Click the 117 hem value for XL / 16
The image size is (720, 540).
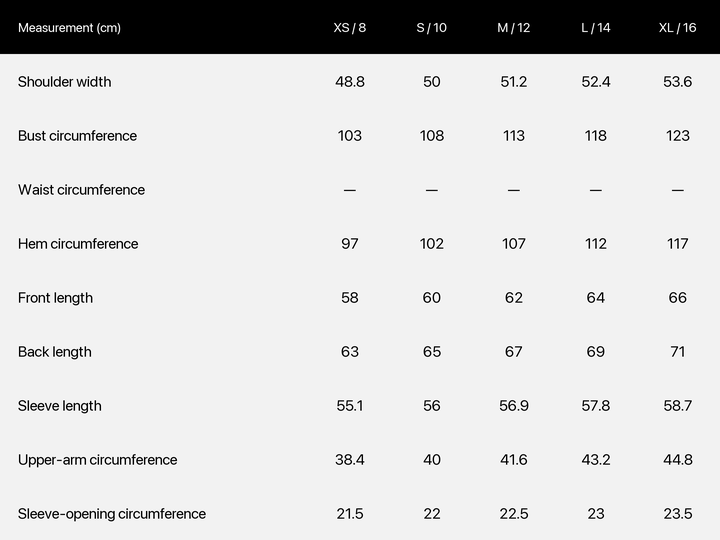677,244
